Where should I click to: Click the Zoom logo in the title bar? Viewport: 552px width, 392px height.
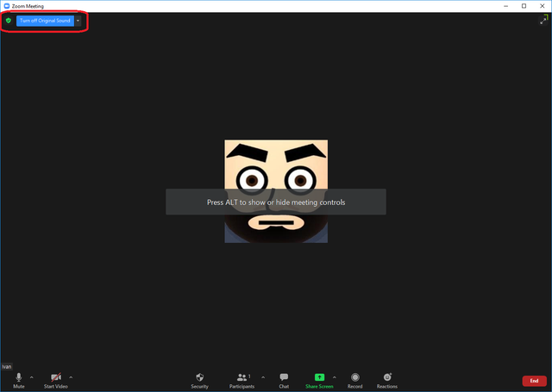6,5
